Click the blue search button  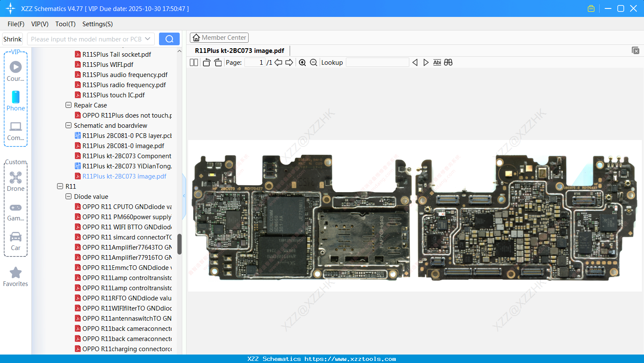[x=169, y=39]
